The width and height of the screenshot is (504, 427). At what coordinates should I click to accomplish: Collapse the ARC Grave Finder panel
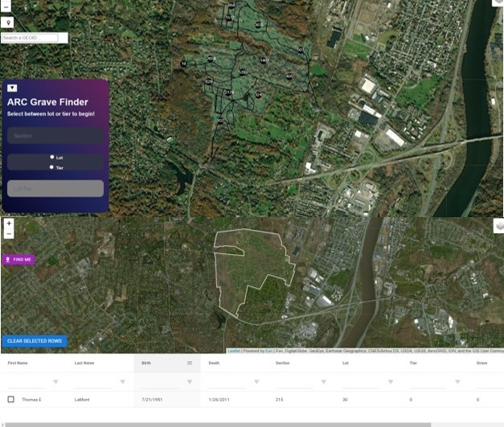(12, 88)
